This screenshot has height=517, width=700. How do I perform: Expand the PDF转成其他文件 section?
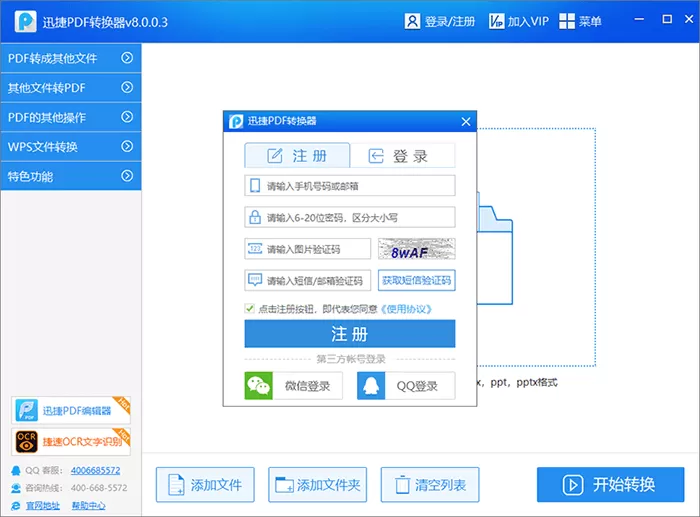coord(71,58)
